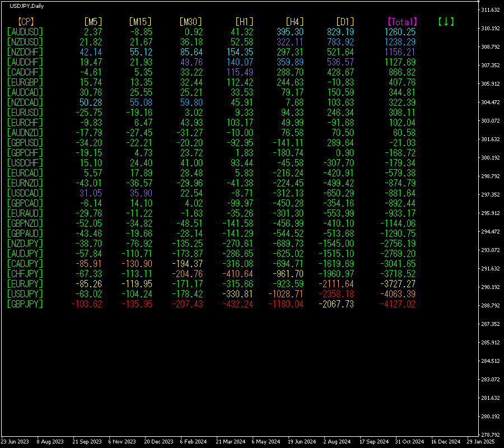
Task: Click the [H4] timeframe header
Action: pyautogui.click(x=295, y=22)
